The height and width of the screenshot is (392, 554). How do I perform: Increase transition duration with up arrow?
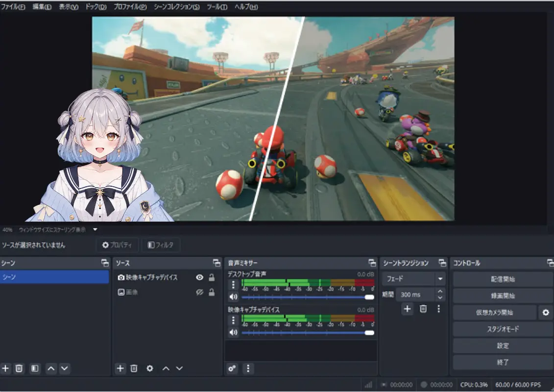pyautogui.click(x=440, y=291)
